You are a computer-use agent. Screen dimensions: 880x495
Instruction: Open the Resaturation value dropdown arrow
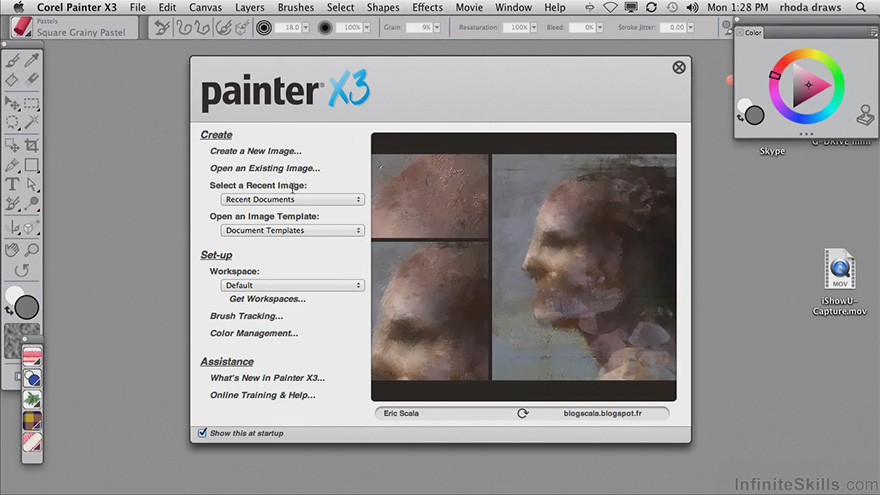533,27
